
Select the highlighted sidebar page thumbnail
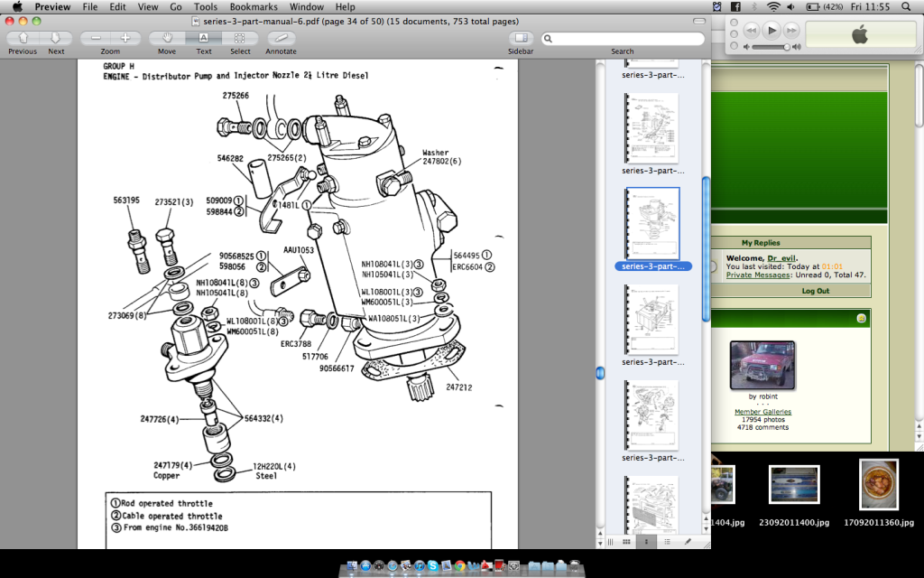click(652, 224)
